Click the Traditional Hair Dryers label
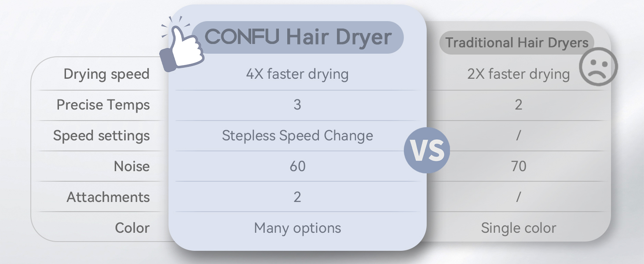The height and width of the screenshot is (264, 644). (x=516, y=43)
